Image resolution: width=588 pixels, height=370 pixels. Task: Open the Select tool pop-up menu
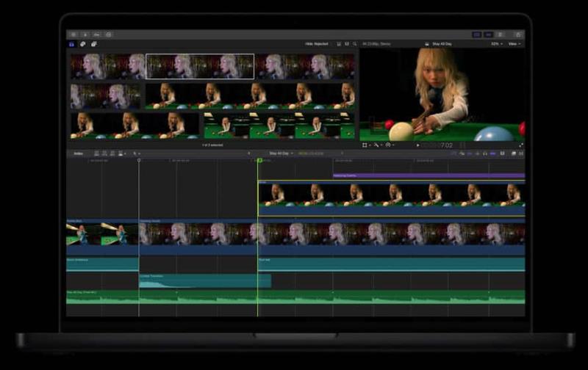click(x=137, y=153)
